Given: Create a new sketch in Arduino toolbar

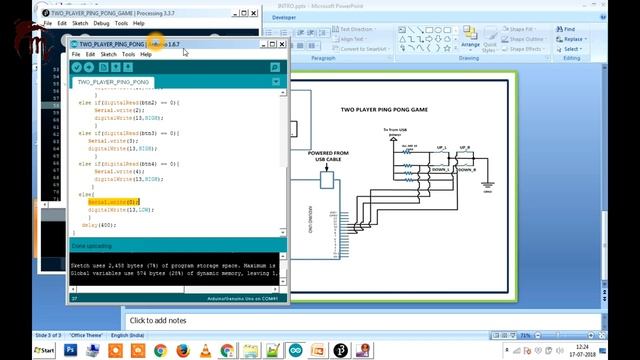Looking at the screenshot, I should pos(103,67).
